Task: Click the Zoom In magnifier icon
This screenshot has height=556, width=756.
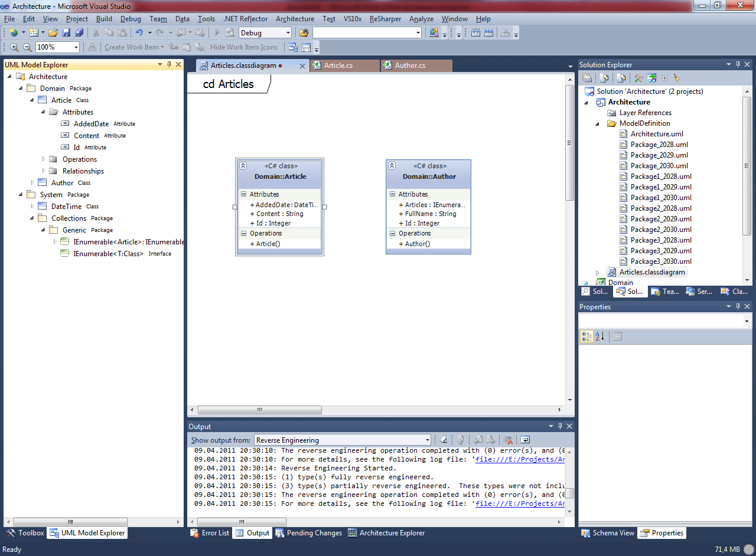Action: 14,47
